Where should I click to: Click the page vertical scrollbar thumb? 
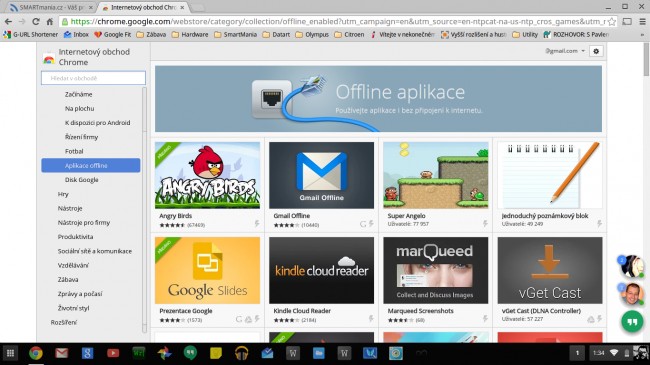[x=646, y=59]
